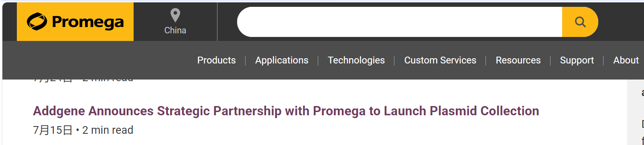Viewport: 644px width, 145px height.
Task: Open the China region selector label
Action: pyautogui.click(x=175, y=30)
